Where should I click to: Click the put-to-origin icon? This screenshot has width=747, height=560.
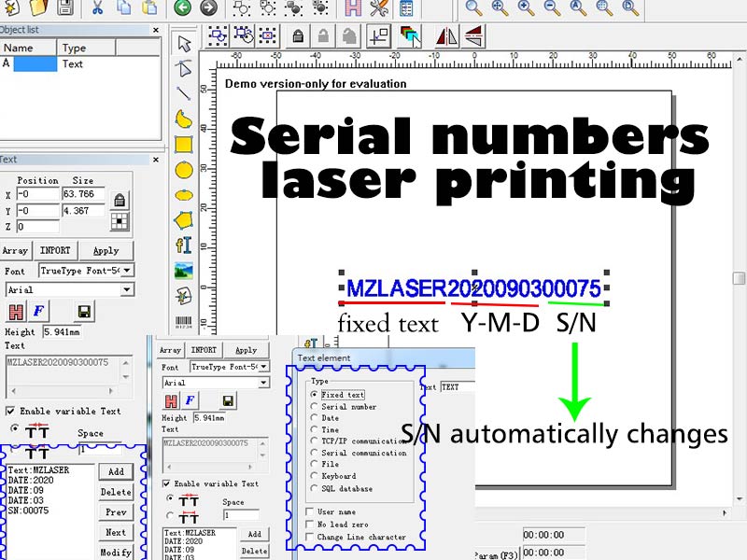[x=379, y=36]
